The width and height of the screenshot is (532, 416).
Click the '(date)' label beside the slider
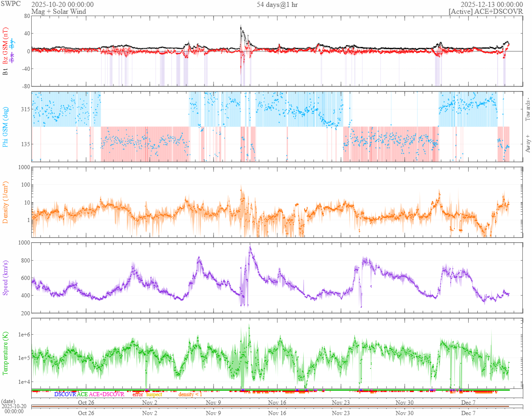pyautogui.click(x=8, y=401)
